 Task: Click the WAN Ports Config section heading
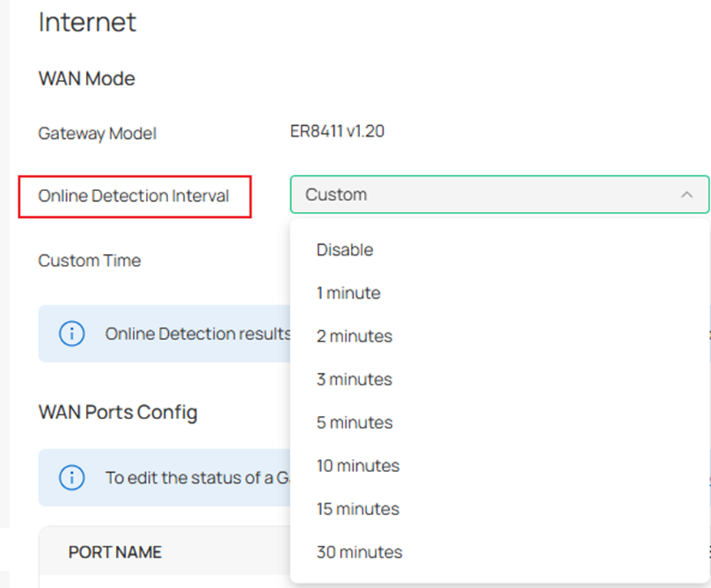[x=118, y=411]
